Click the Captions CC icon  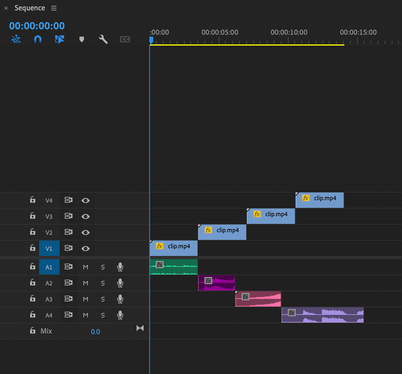click(125, 39)
